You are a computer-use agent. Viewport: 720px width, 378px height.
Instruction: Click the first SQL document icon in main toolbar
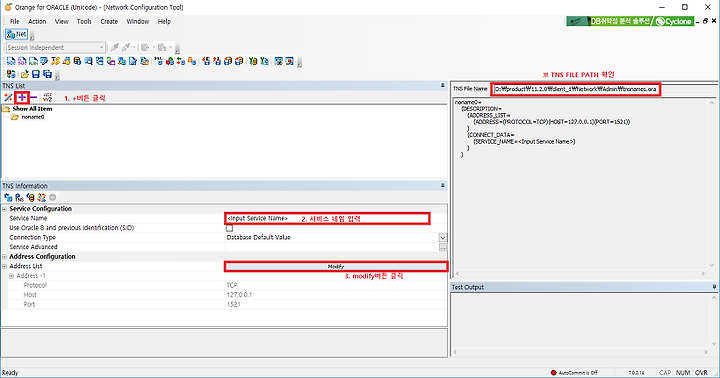tap(11, 61)
